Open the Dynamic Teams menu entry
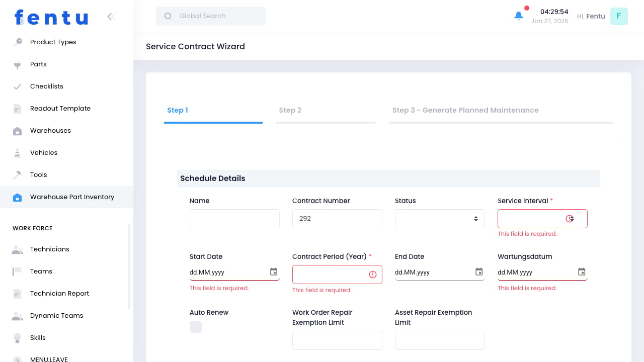 [66, 316]
